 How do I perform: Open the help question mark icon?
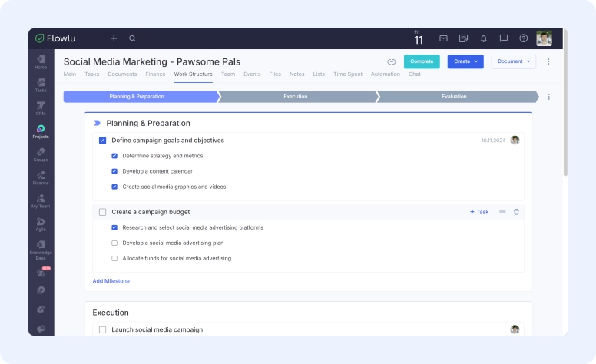pos(524,38)
